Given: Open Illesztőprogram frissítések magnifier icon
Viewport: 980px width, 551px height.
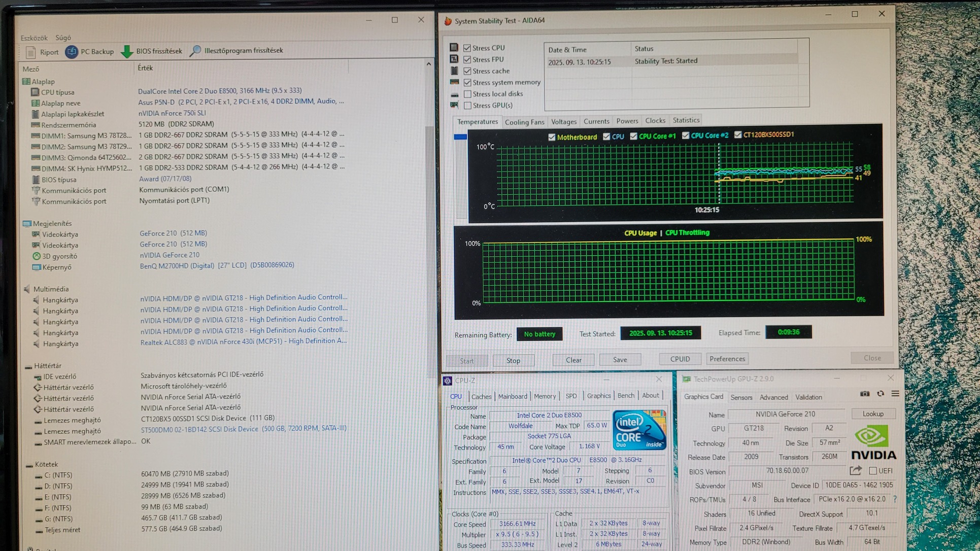Looking at the screenshot, I should click(195, 51).
